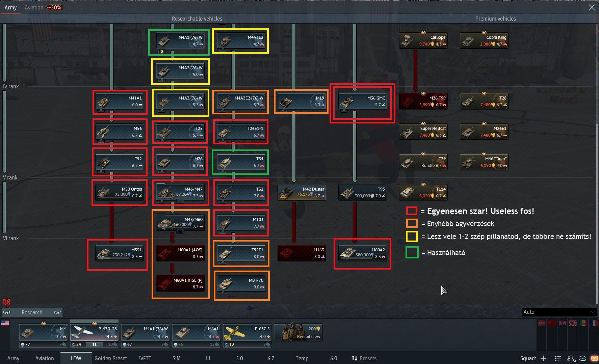Screen dimensions: 599x364
Task: Select the SIM preset tab
Action: point(176,358)
